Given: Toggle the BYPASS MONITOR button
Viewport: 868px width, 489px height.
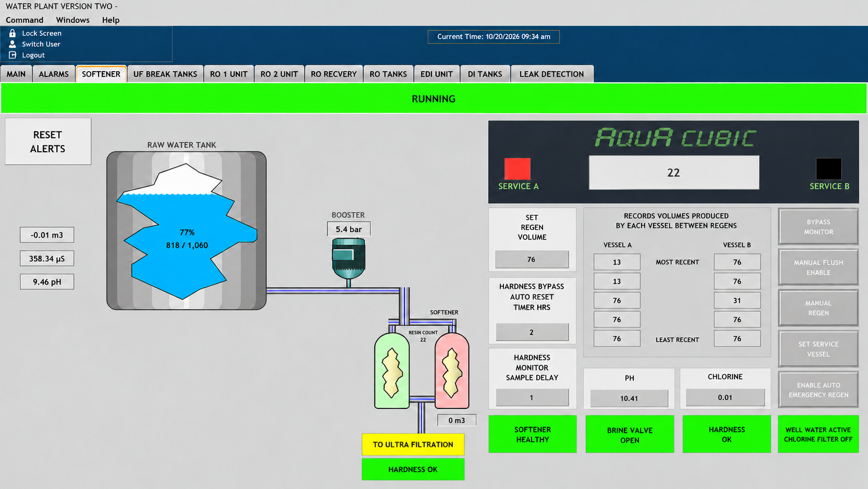Looking at the screenshot, I should coord(818,227).
